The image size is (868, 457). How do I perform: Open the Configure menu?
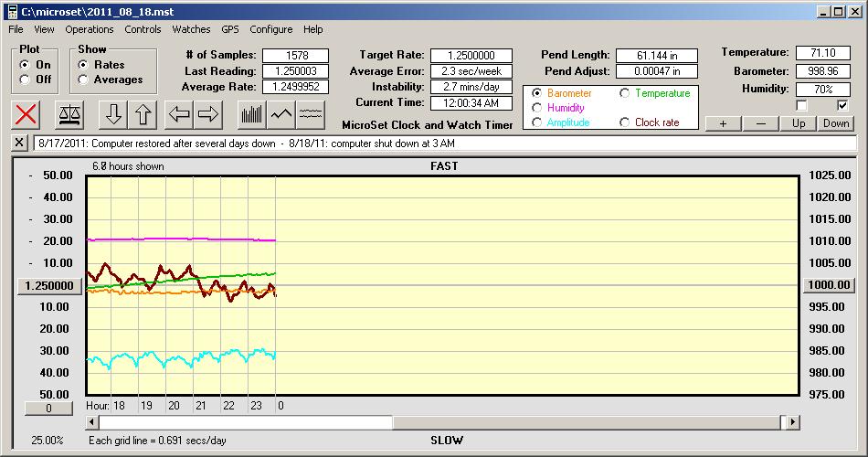click(x=270, y=29)
